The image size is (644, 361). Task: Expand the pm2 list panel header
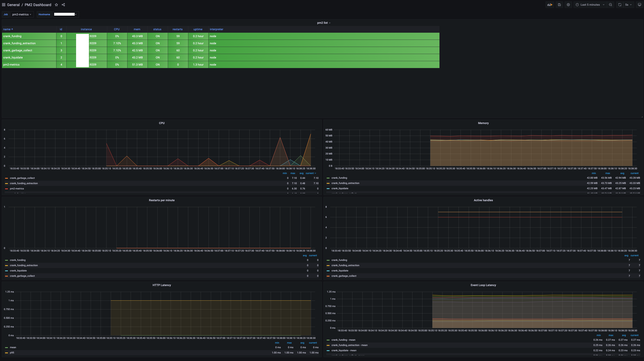point(322,23)
